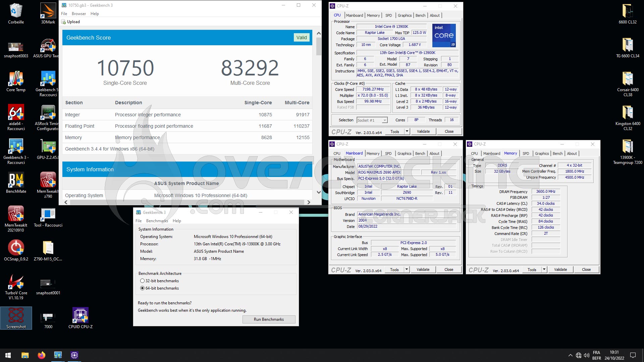The width and height of the screenshot is (644, 362).
Task: Open the Benchmarks menu in Geekbench 3 window
Action: pos(157,221)
